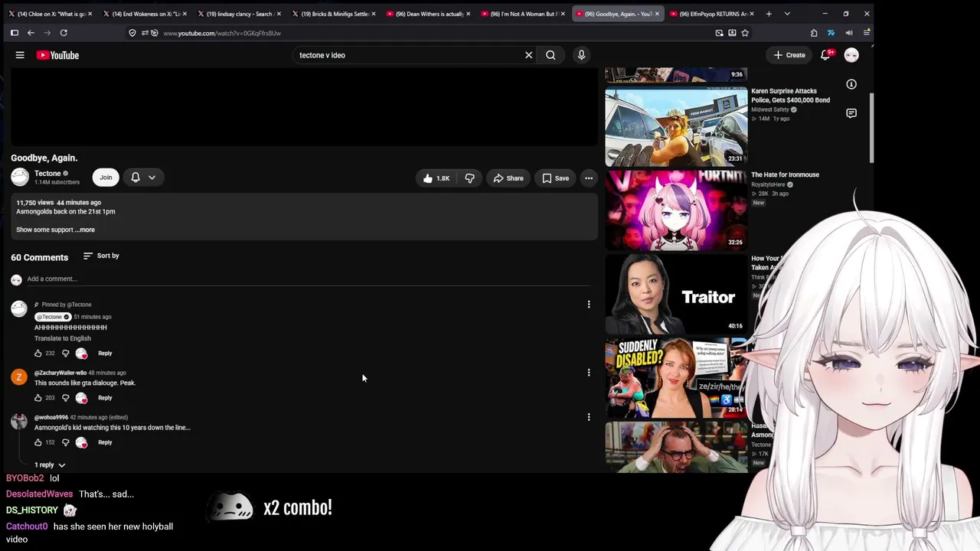Open the @wohoa9996 profile link

(x=51, y=417)
